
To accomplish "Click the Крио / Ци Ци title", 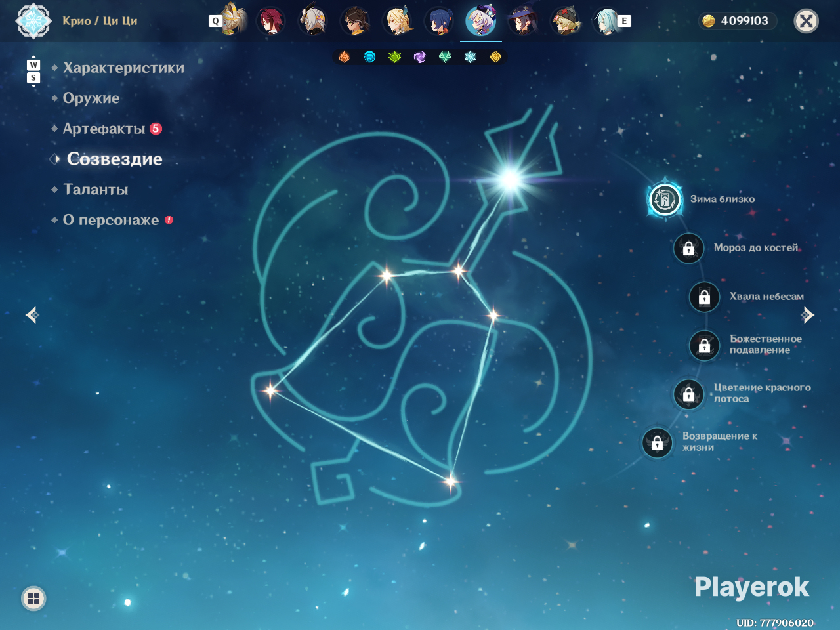I will coord(100,21).
